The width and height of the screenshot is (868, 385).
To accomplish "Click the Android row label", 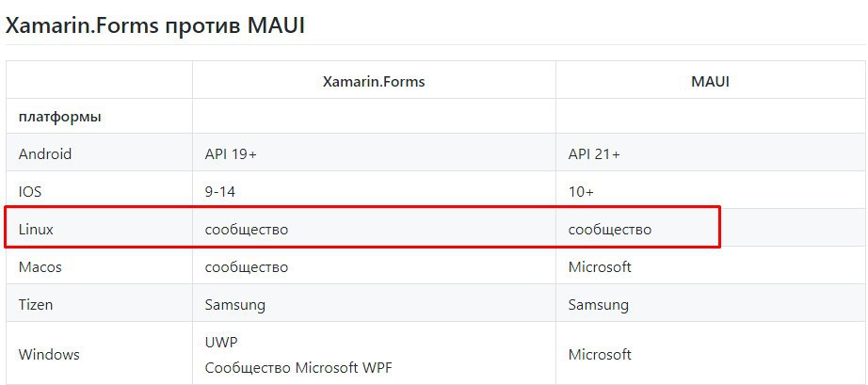I will coord(45,153).
